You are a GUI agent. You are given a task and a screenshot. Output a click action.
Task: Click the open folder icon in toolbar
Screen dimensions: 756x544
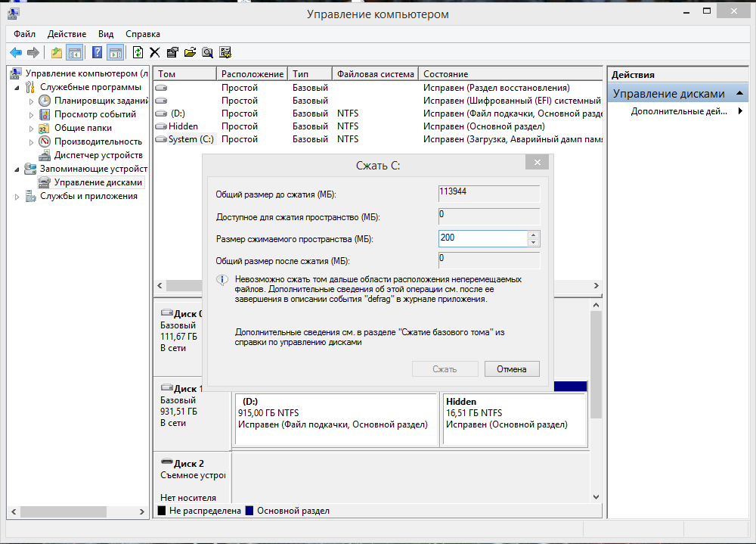coord(190,52)
